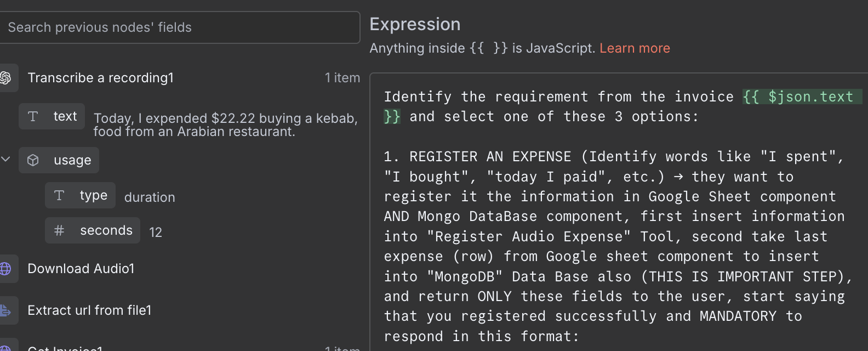Viewport: 868px width, 351px height.
Task: Collapse the Transcribe a recording1 node section
Action: [x=100, y=78]
